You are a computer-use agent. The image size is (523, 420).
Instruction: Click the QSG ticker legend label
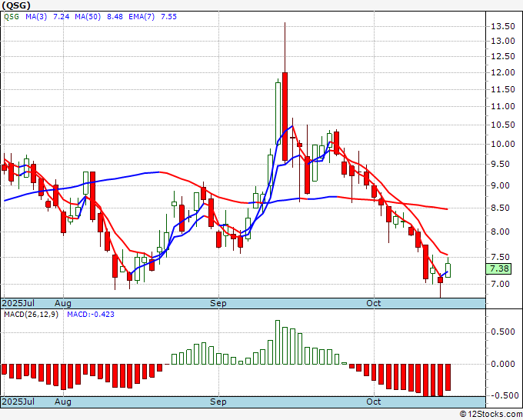pyautogui.click(x=12, y=17)
